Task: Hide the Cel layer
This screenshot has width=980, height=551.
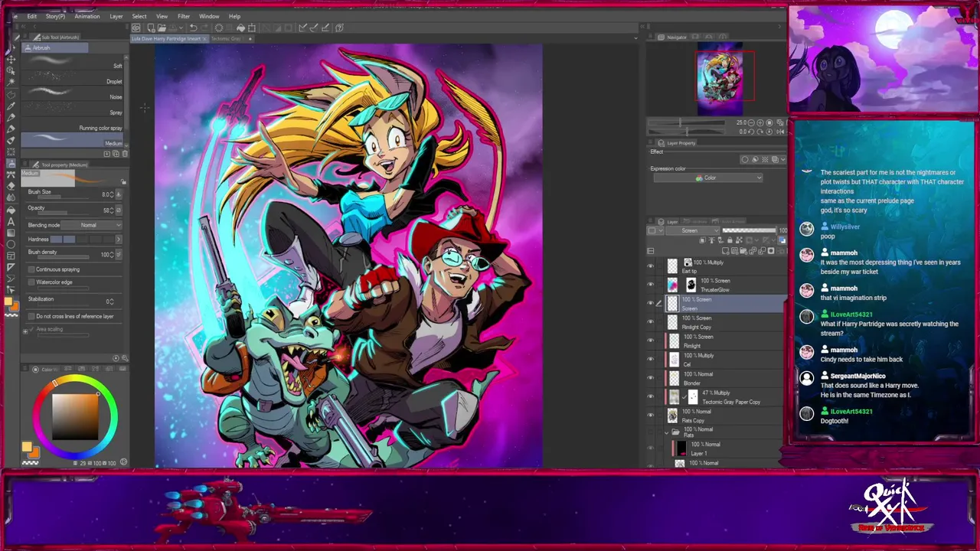Action: (x=651, y=360)
